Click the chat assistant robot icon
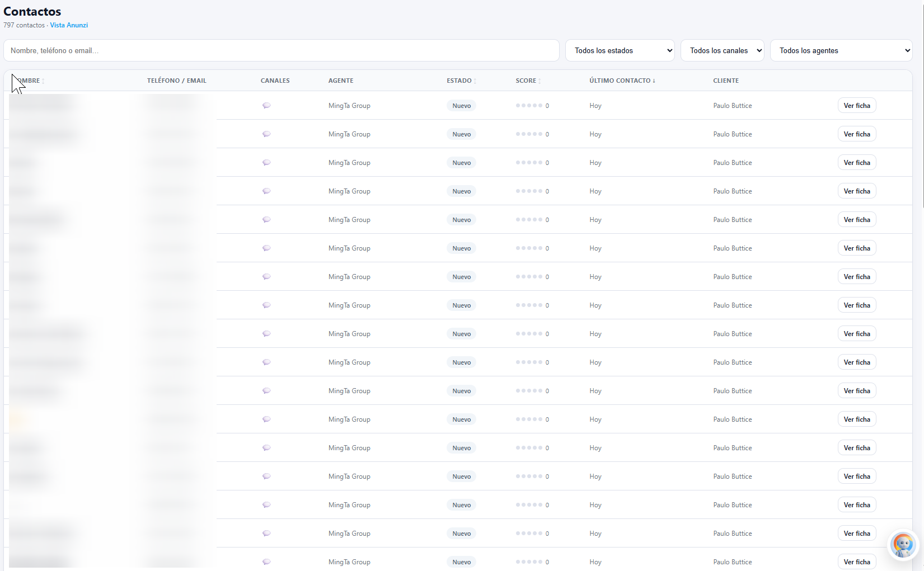Screen dimensions: 924x571 [x=903, y=545]
